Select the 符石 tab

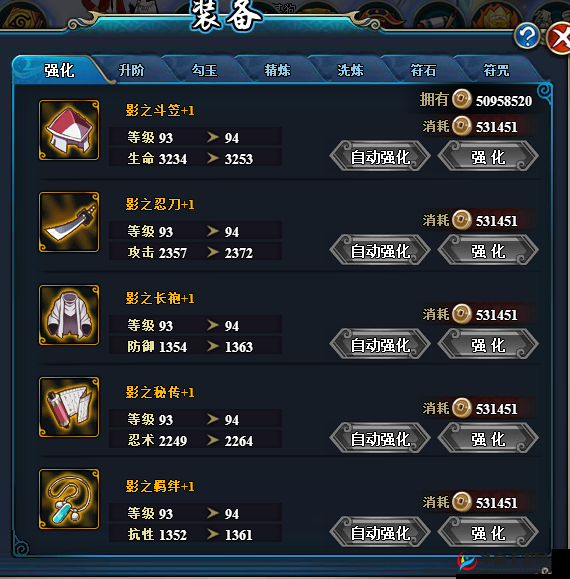(423, 70)
